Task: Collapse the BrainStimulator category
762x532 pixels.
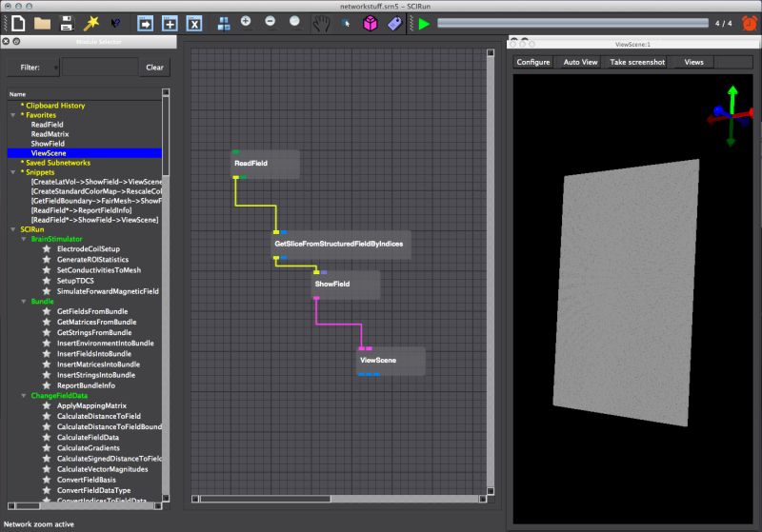Action: (x=23, y=239)
